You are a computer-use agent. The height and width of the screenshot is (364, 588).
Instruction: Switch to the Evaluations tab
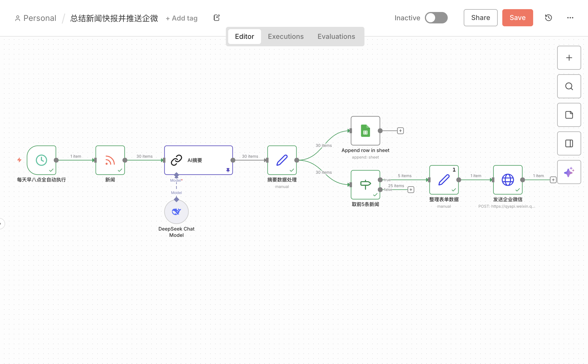pos(336,37)
